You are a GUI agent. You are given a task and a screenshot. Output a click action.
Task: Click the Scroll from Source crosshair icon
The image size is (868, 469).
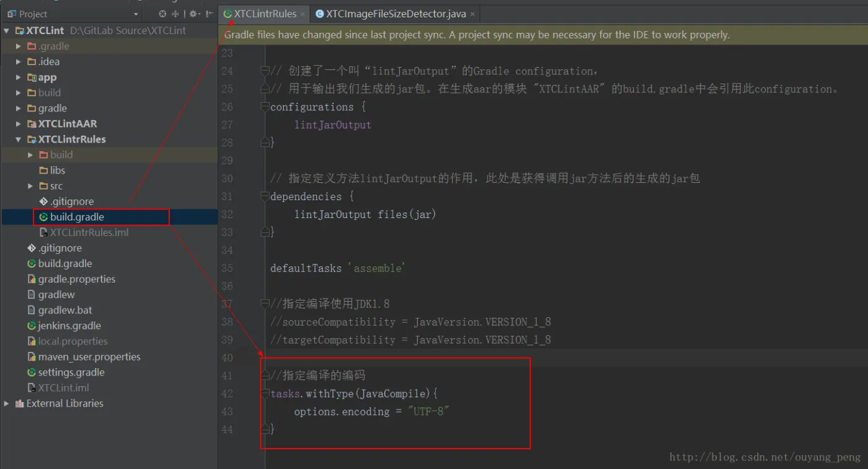163,14
